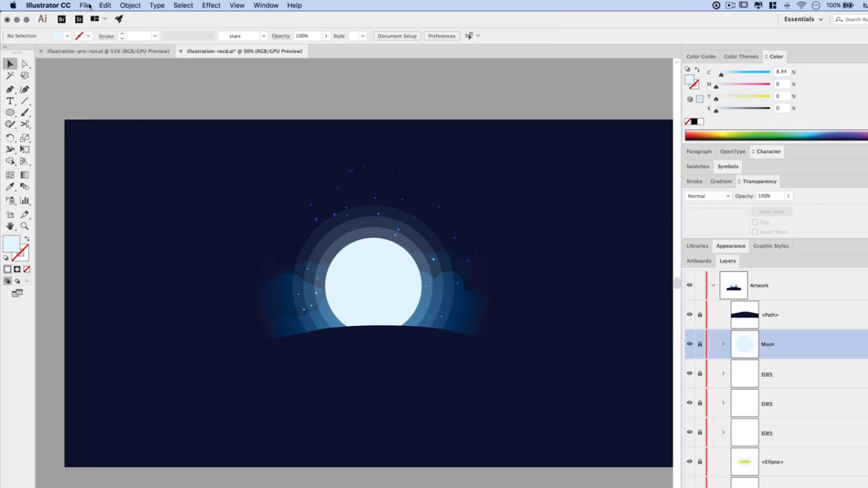This screenshot has height=488, width=868.
Task: Open the Style dropdown in control bar
Action: [362, 36]
